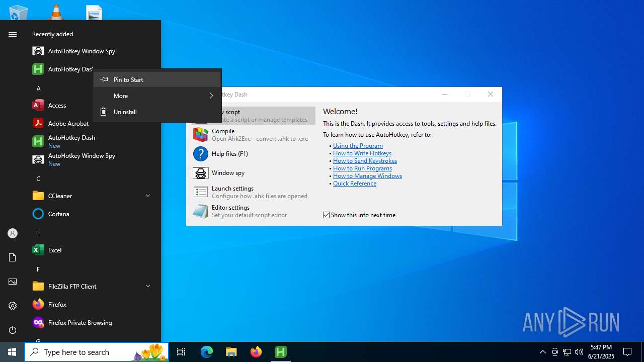Open the VLC desktop shortcut
The width and height of the screenshot is (644, 362).
click(x=56, y=12)
